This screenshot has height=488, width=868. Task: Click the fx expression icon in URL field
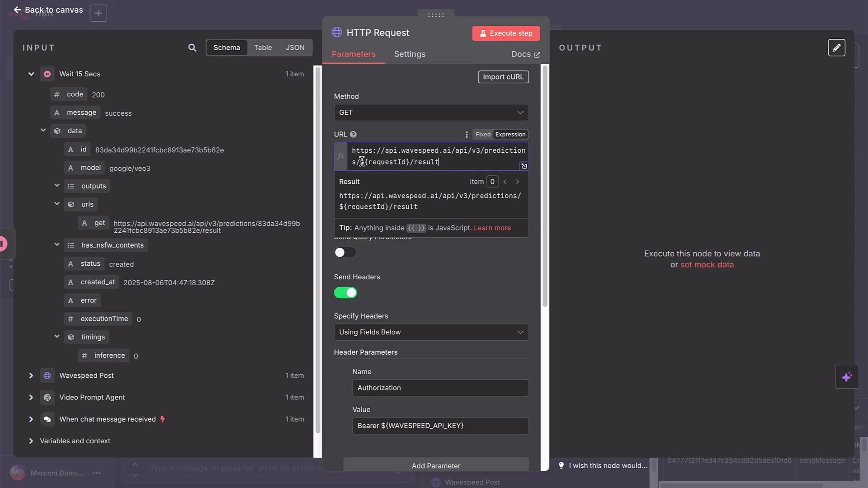pos(340,156)
